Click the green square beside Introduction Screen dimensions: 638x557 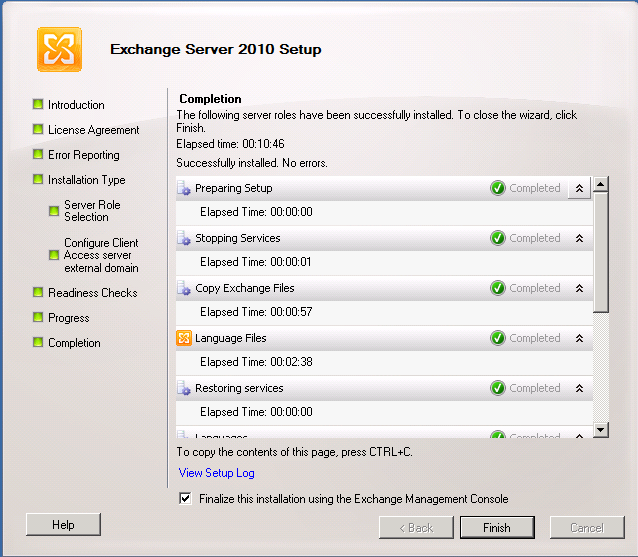[38, 105]
